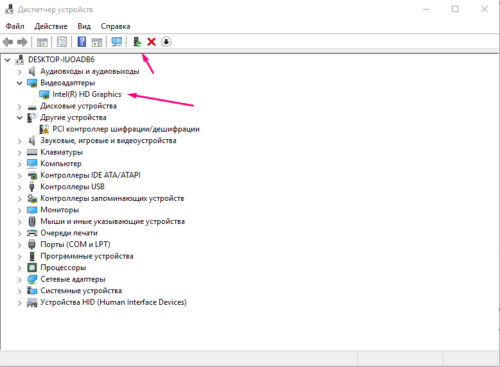Expand the Контроллеры USB category
This screenshot has width=500, height=367.
click(20, 187)
